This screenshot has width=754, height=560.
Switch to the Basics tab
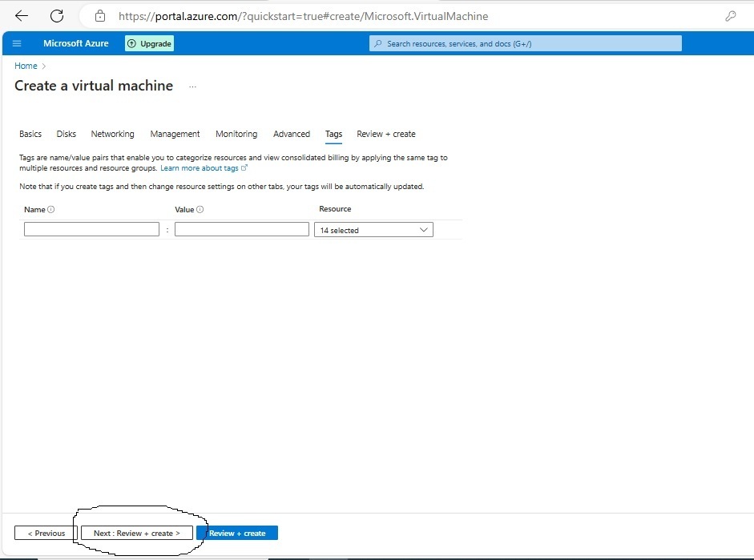tap(30, 134)
